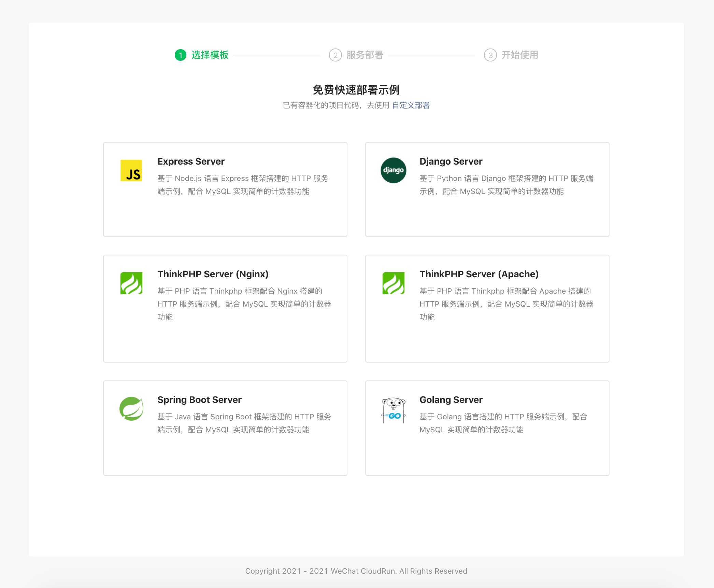Click the Golang card description text

pyautogui.click(x=503, y=423)
